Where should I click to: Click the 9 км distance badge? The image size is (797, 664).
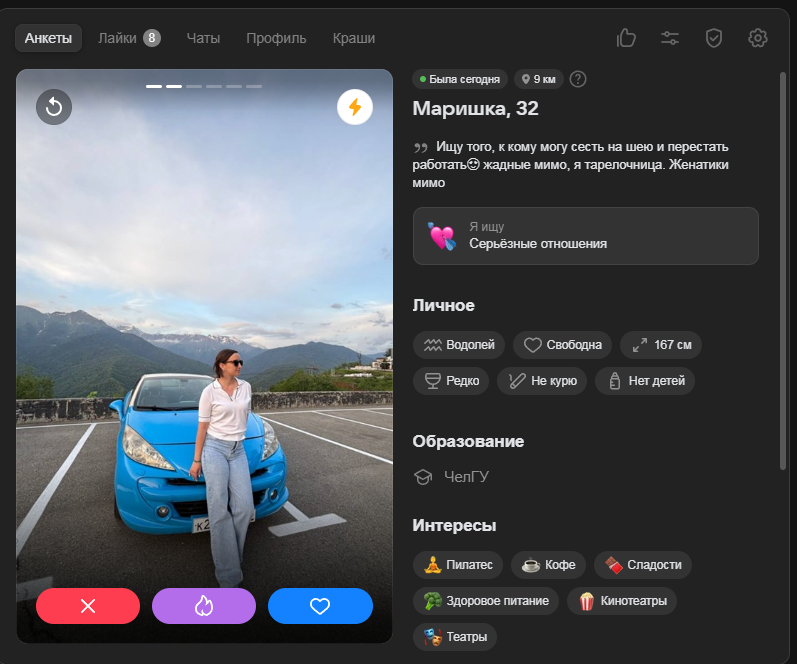coord(538,79)
